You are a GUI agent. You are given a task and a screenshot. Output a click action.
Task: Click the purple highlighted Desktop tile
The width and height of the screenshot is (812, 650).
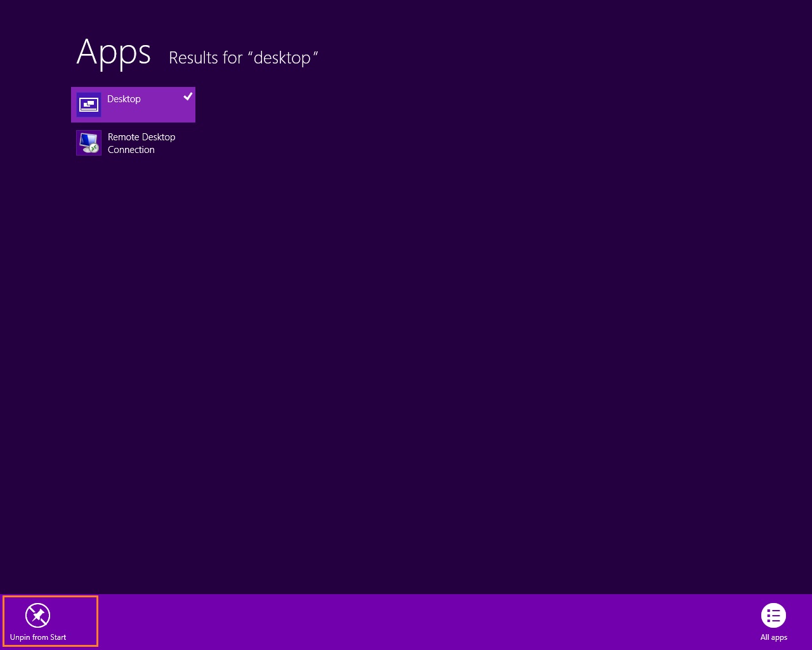pos(133,104)
